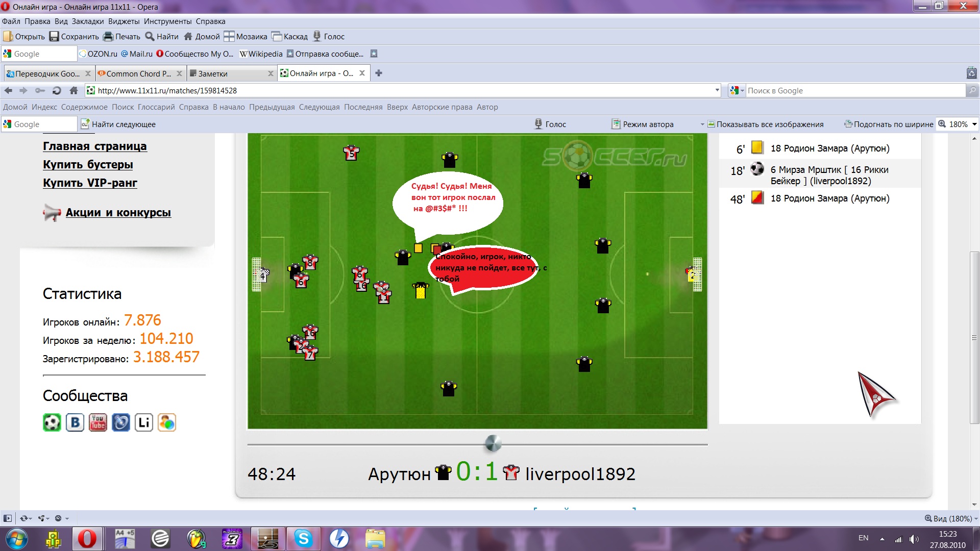Click the YouTube community icon
This screenshot has height=551, width=980.
point(98,422)
